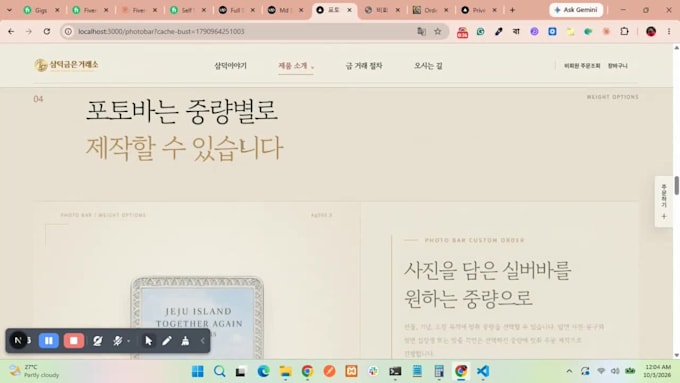This screenshot has height=383, width=680.
Task: Open the translate page icon
Action: tap(421, 31)
